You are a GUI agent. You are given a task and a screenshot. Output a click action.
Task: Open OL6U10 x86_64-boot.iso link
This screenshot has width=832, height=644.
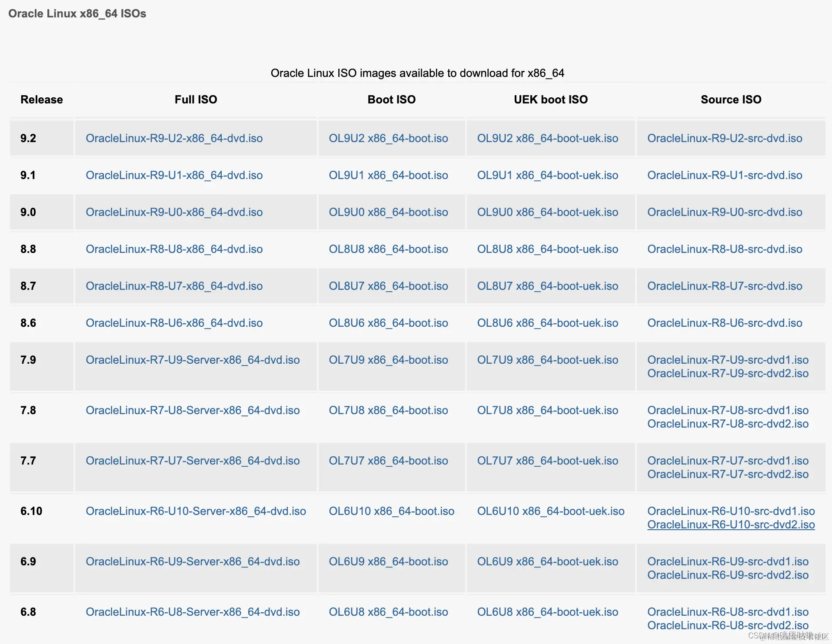click(x=391, y=511)
